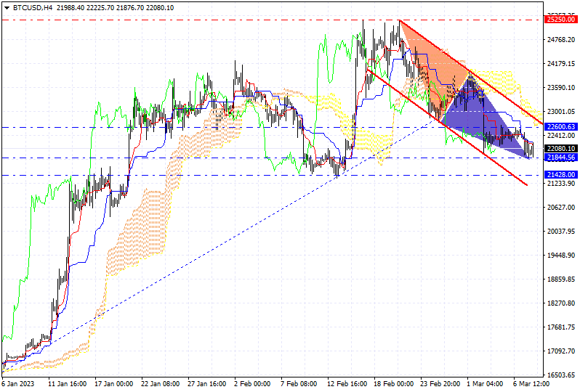Click the 24768.20 price axis value
This screenshot has height=392, width=580.
(562, 40)
